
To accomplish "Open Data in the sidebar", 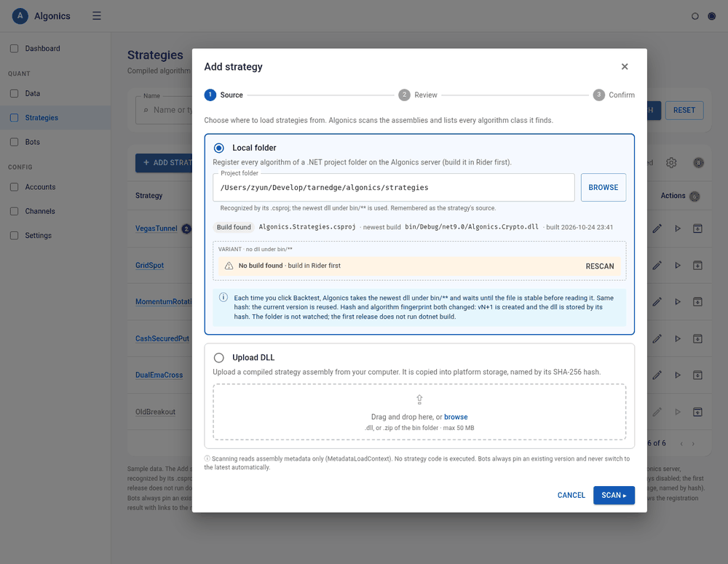I will 55,93.
